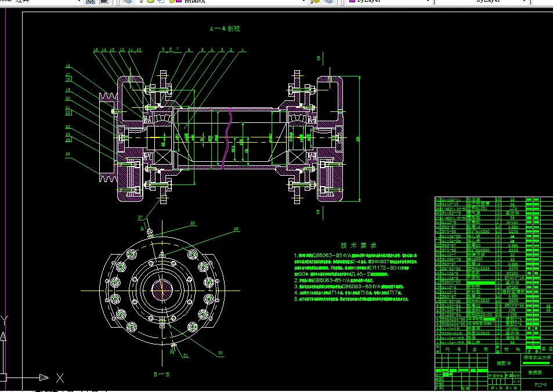The image size is (553, 392).
Task: Pick part balloon number 20
Action: click(x=68, y=99)
